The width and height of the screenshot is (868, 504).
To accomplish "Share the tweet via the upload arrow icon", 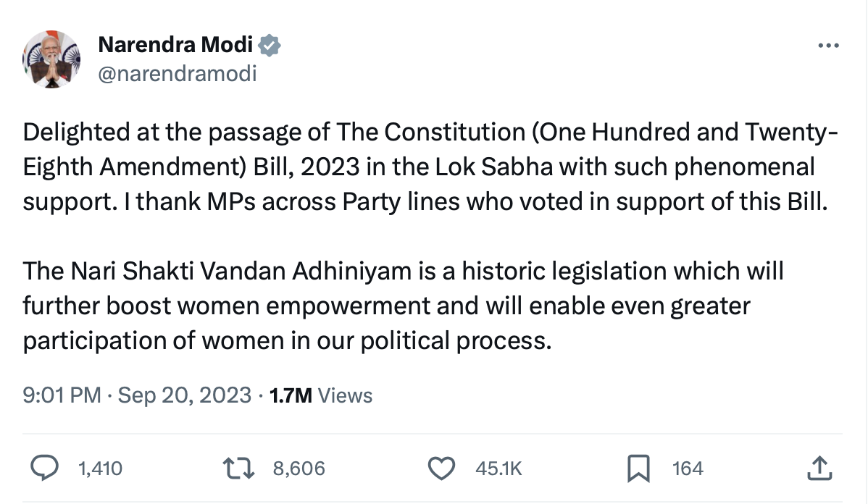I will (x=819, y=468).
